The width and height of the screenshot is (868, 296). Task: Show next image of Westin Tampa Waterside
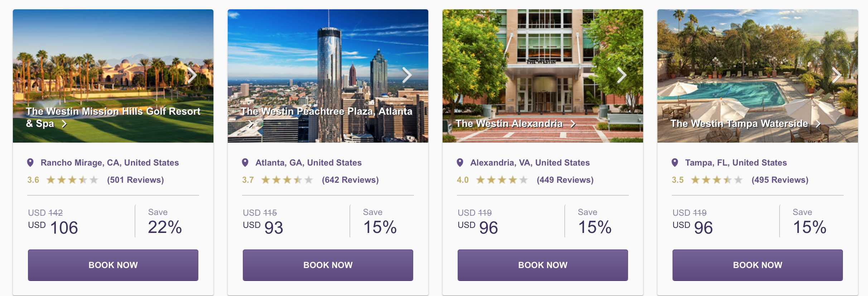tap(837, 75)
